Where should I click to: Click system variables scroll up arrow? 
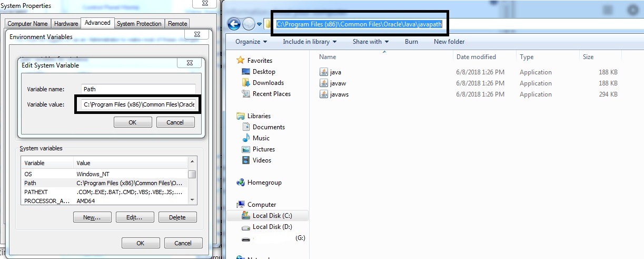pyautogui.click(x=192, y=161)
